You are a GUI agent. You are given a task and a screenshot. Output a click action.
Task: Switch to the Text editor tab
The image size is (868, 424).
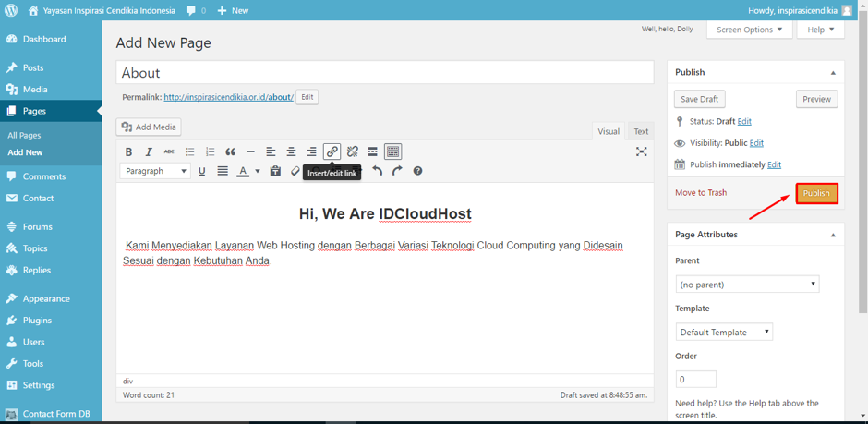641,131
